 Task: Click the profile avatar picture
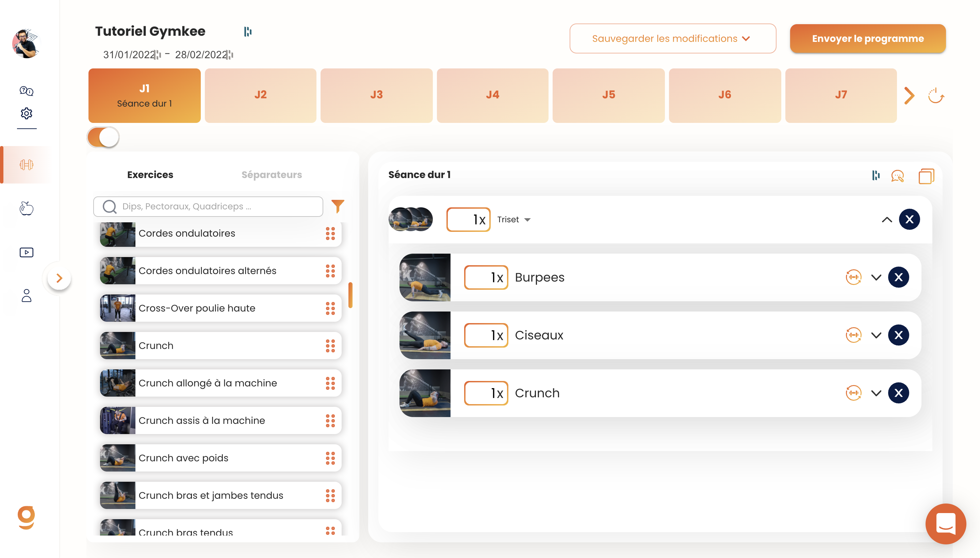coord(27,44)
